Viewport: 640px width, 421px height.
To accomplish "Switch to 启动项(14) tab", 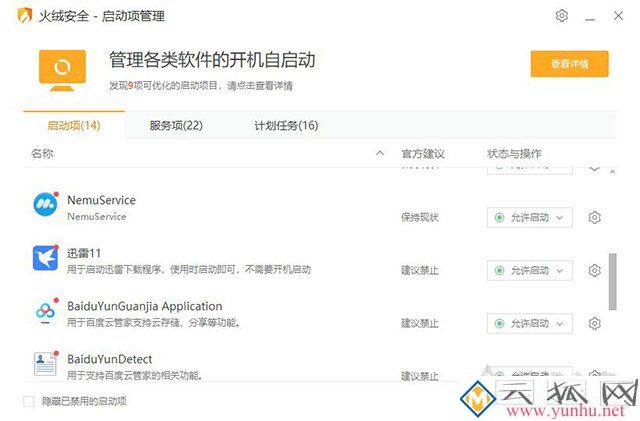I will 73,125.
